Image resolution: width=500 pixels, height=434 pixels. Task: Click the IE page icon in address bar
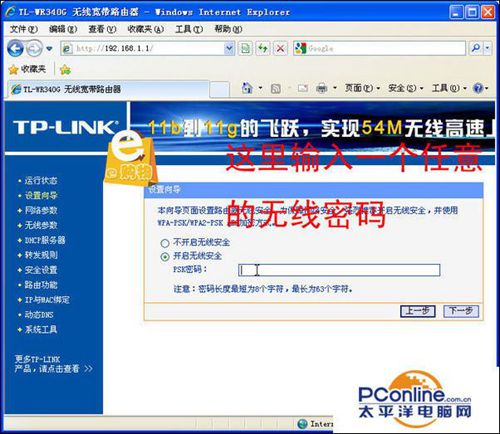pyautogui.click(x=67, y=49)
